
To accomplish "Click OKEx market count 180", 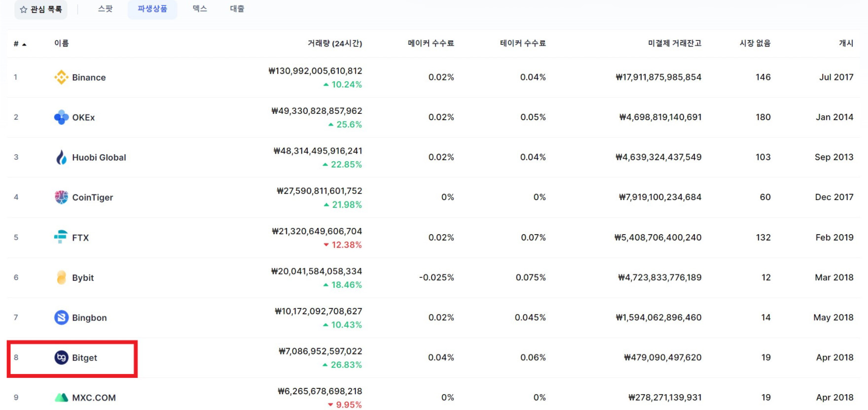I will click(763, 117).
